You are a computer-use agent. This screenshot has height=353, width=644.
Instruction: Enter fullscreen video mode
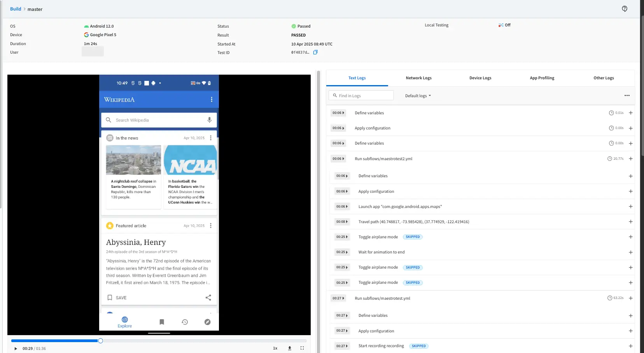(x=302, y=348)
